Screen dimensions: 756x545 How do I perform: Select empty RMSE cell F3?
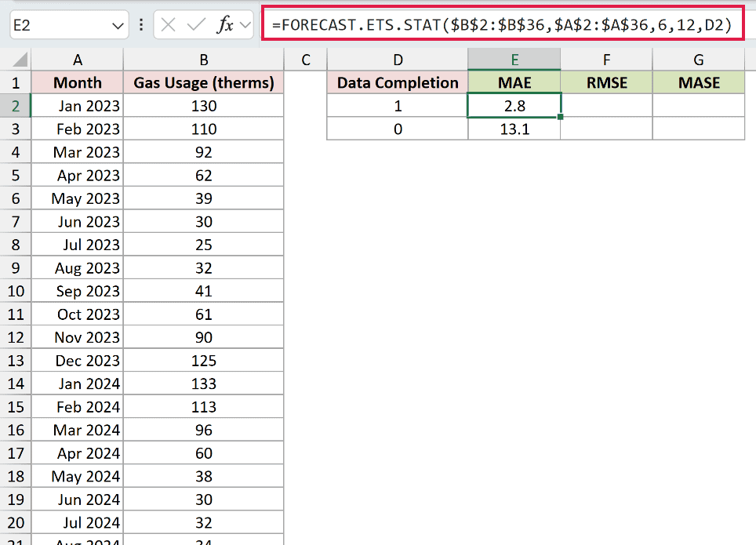click(606, 129)
